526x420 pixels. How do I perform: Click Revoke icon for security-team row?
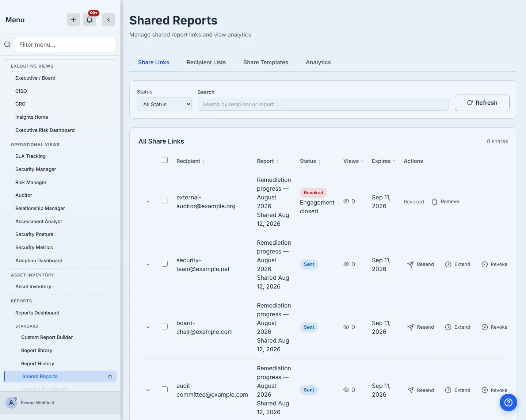click(x=485, y=264)
